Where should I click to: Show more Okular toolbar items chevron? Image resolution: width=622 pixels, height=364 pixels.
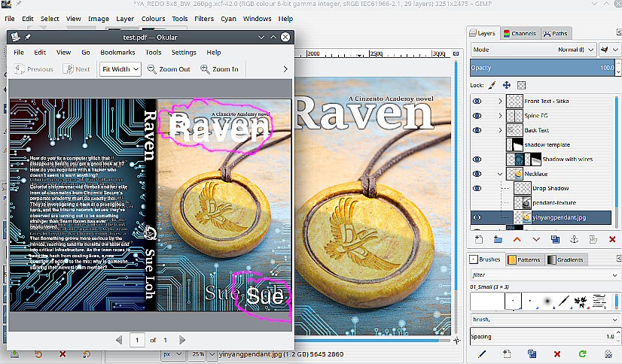(285, 69)
